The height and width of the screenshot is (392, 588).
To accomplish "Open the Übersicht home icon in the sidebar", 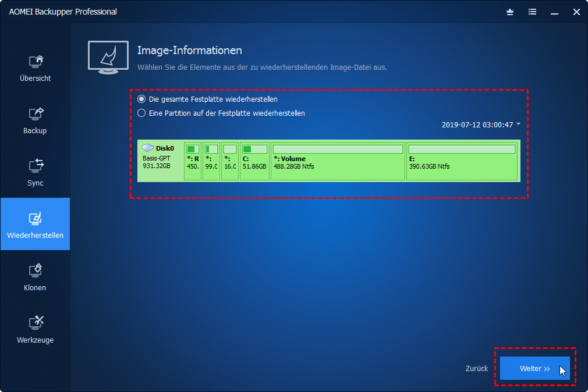I will tap(36, 61).
